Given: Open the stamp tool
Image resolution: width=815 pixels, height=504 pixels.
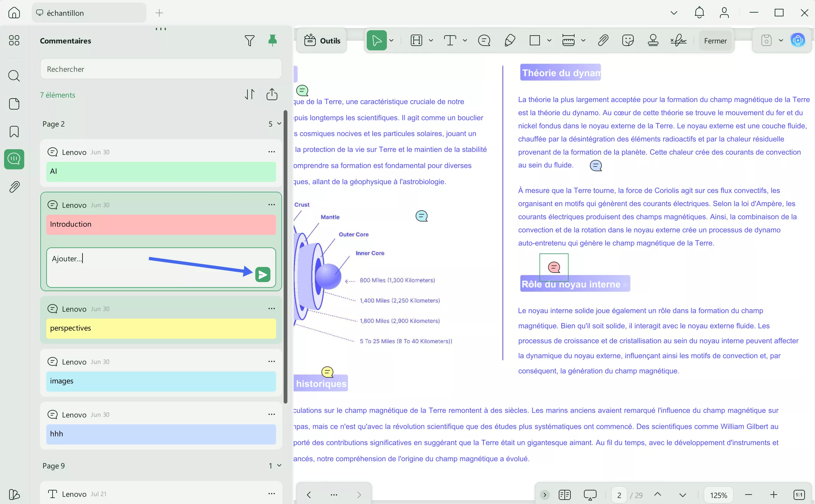Looking at the screenshot, I should click(x=653, y=41).
